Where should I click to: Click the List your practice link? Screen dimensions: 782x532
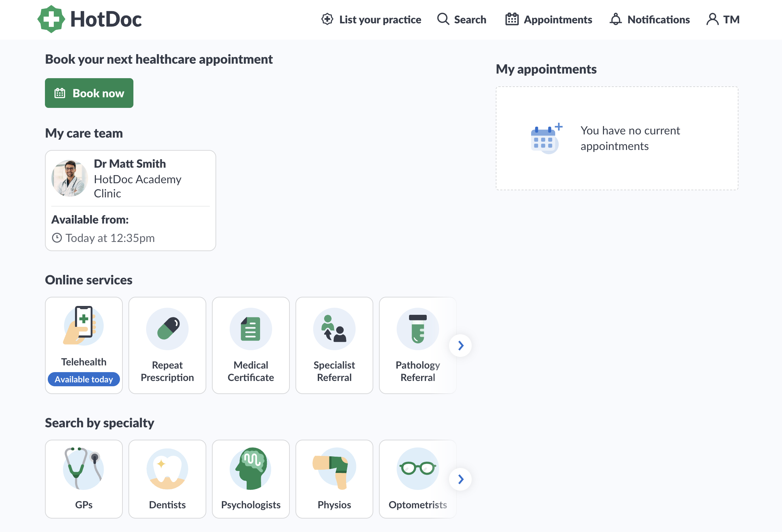pos(371,19)
